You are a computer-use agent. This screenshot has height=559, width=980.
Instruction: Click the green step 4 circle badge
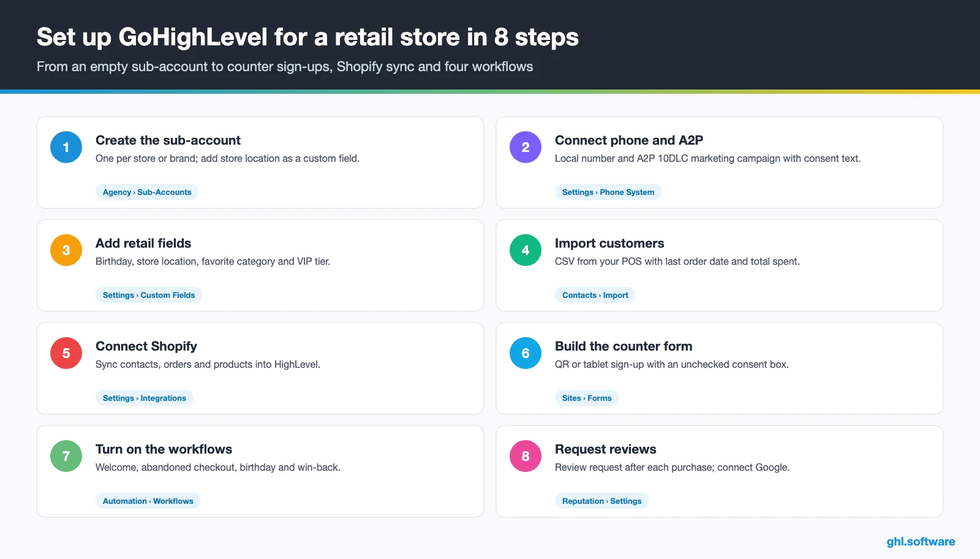[526, 250]
